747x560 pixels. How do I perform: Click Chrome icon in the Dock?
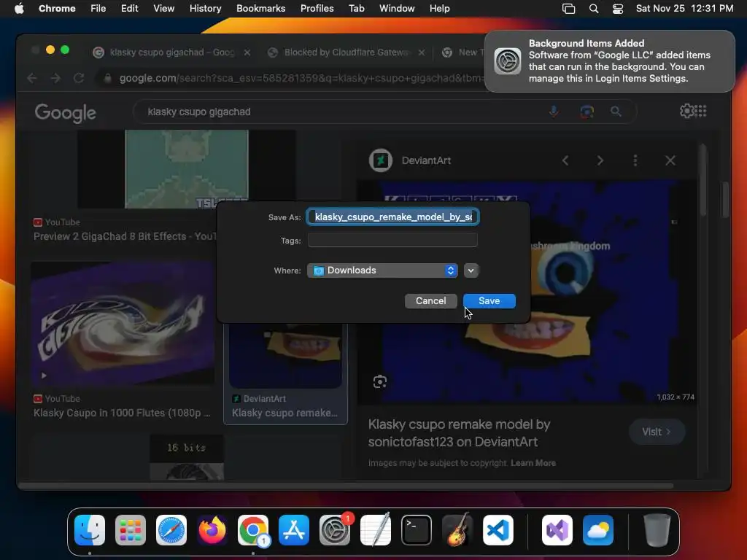253,530
